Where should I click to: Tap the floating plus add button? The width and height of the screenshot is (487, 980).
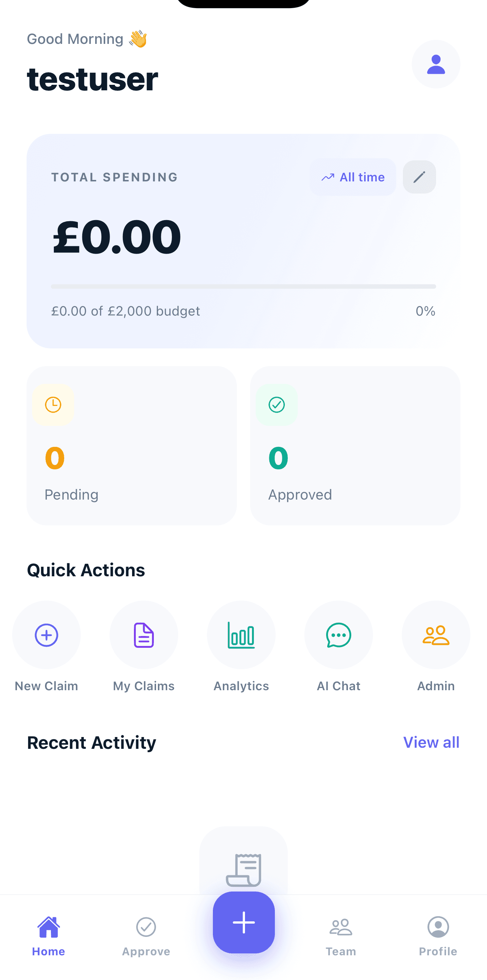point(244,922)
